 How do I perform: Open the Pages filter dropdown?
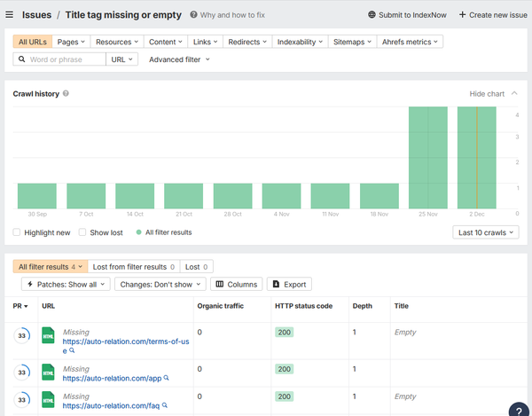[71, 42]
